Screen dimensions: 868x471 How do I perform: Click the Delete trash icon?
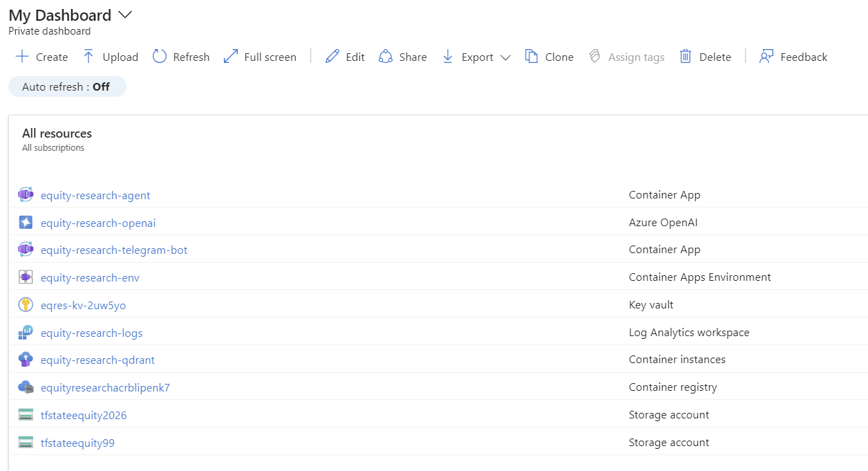pos(686,57)
